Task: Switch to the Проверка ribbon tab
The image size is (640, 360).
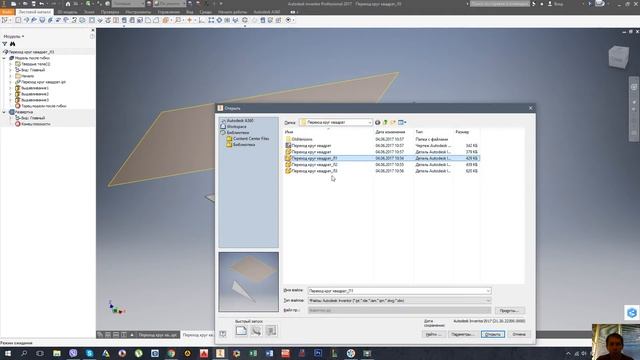Action: tap(110, 12)
